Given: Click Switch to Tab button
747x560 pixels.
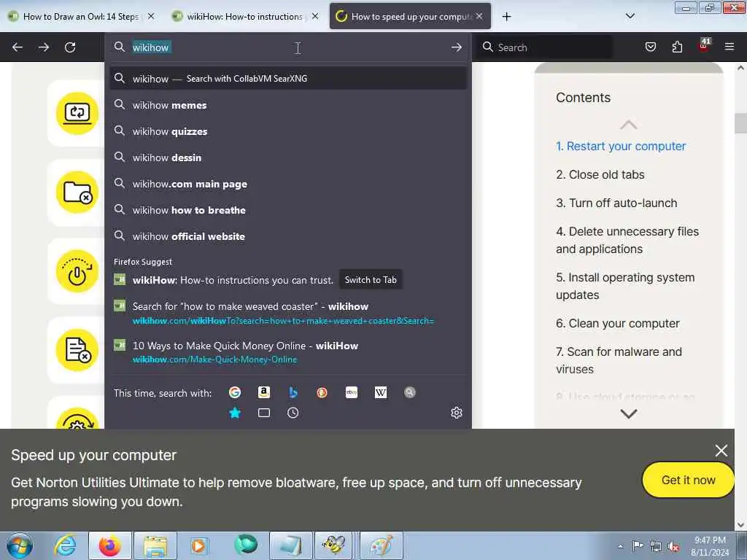Looking at the screenshot, I should [x=371, y=280].
